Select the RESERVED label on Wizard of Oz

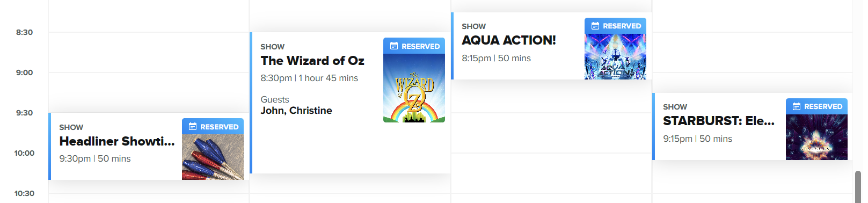pos(420,46)
